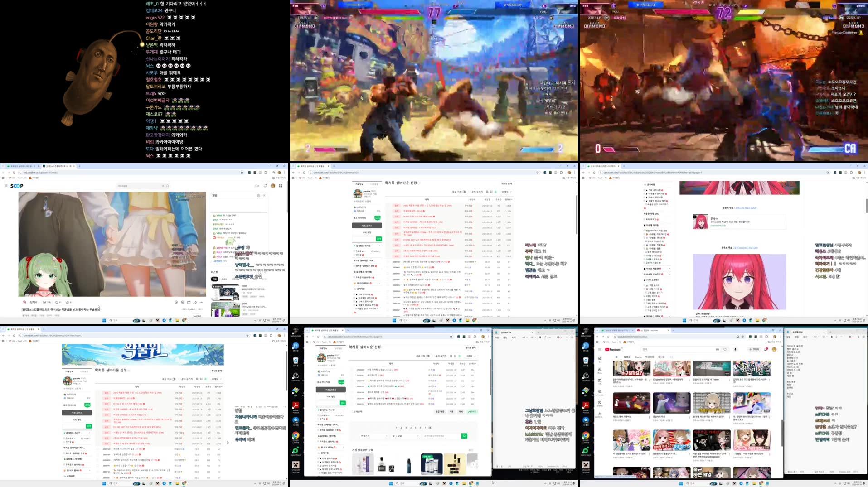Click '카페 글쓰기' button in the middle-center cafe sidebar

pos(367,225)
